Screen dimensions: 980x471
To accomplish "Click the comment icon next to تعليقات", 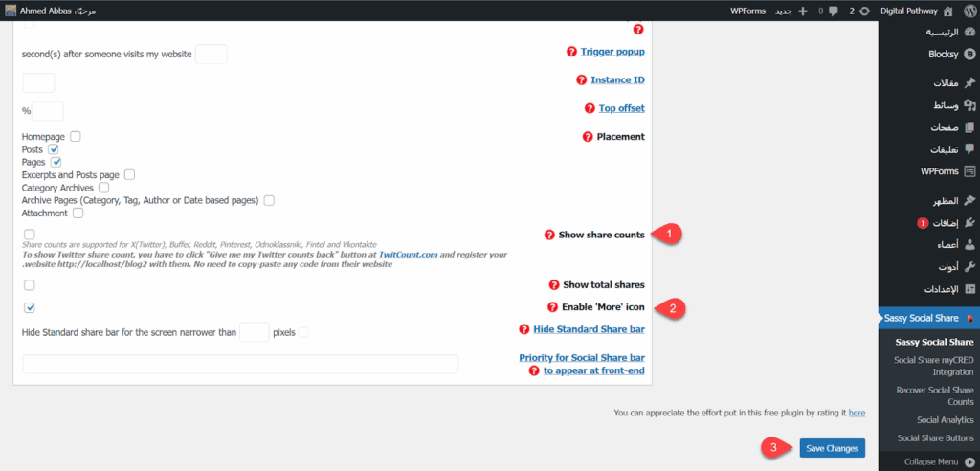I will coord(969,149).
